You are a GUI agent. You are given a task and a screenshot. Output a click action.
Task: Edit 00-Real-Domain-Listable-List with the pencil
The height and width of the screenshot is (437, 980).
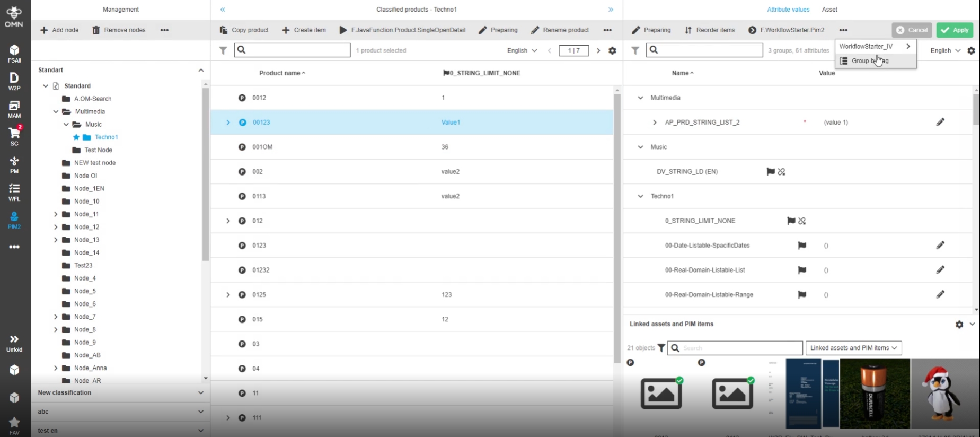pos(940,270)
